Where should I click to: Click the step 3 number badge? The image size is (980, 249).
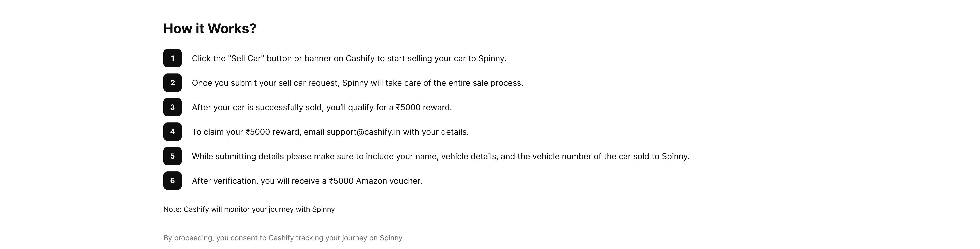point(172,107)
